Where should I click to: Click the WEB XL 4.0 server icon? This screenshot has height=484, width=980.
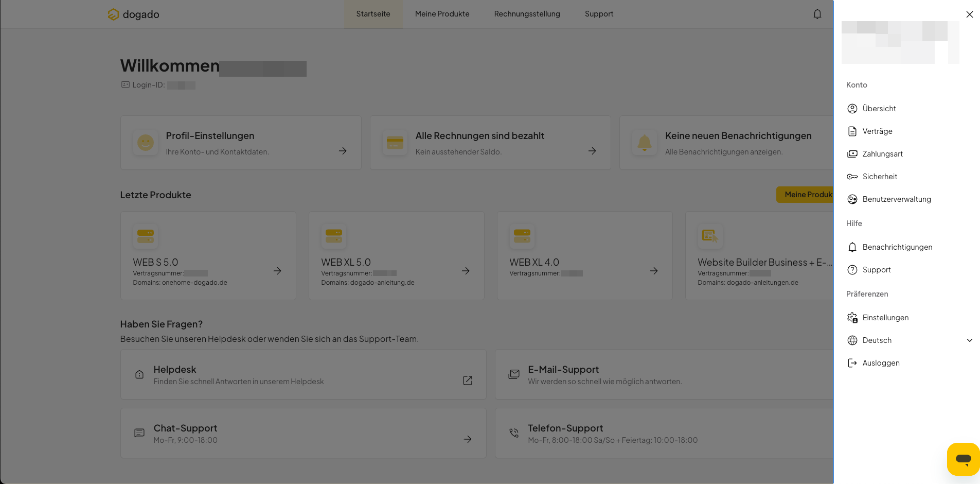(522, 236)
